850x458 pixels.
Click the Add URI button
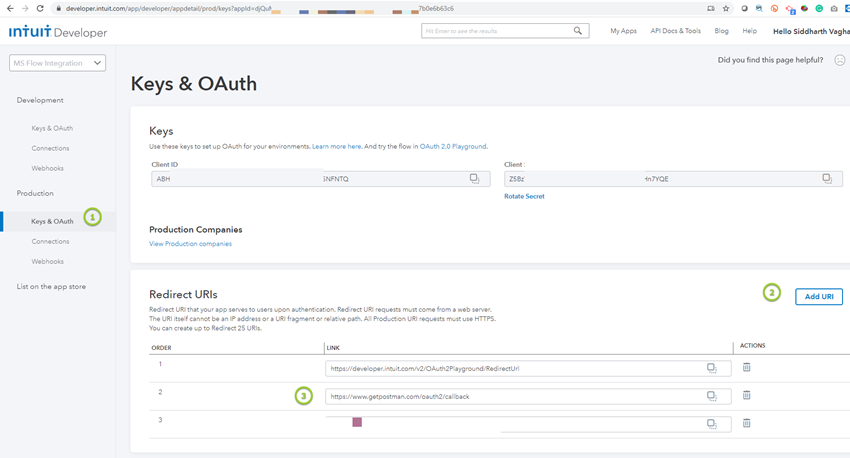819,297
